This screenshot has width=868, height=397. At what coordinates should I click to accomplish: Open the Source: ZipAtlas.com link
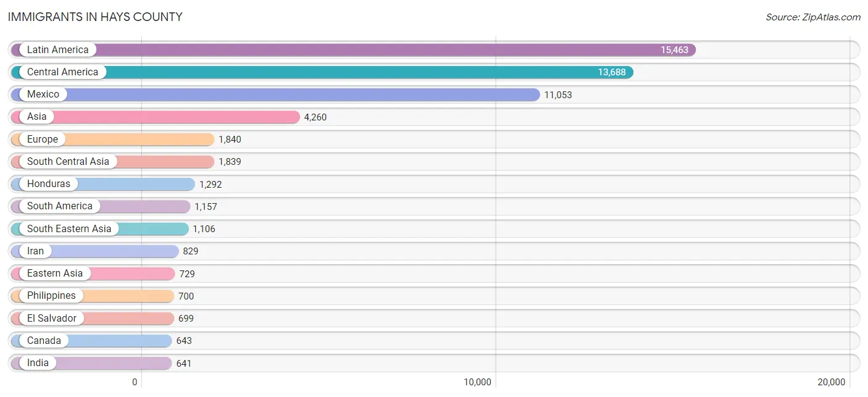pyautogui.click(x=813, y=17)
